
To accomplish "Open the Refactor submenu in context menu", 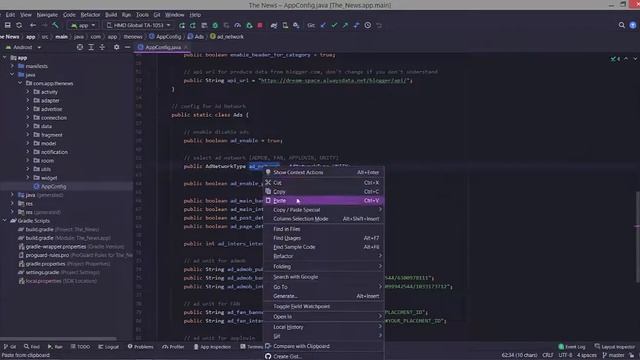I will 323,256.
